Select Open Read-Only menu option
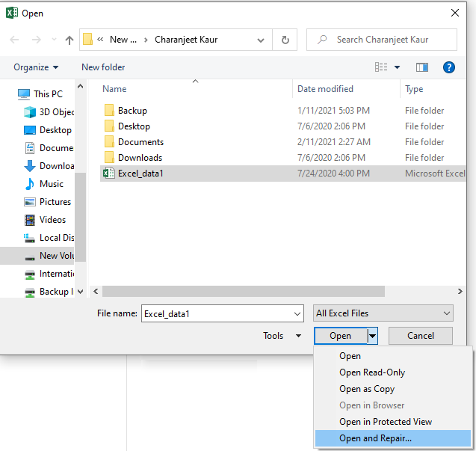This screenshot has height=451, width=476. pyautogui.click(x=372, y=372)
